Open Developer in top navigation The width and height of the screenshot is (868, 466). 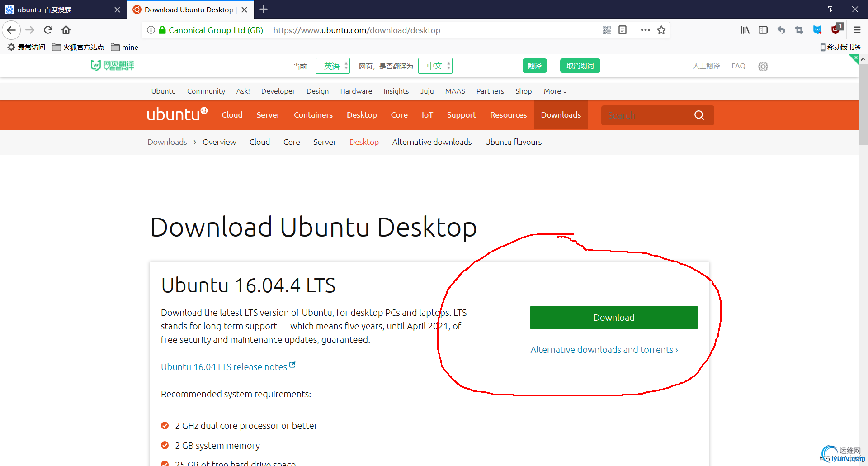[278, 91]
